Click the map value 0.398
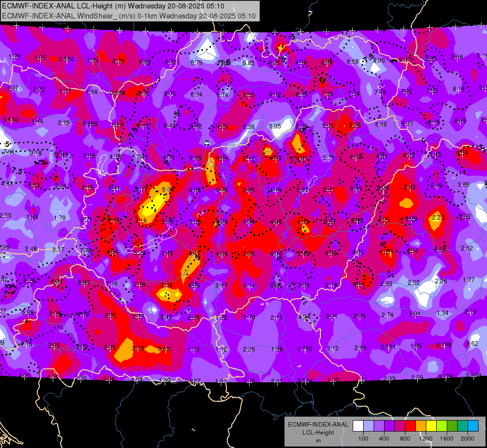This screenshot has width=487, height=448. click(117, 93)
